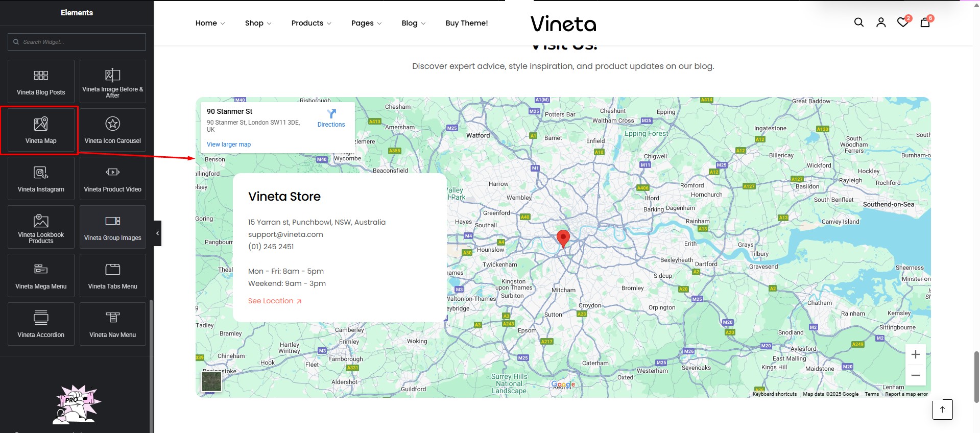Open the map Terms link
The height and width of the screenshot is (433, 980).
[872, 394]
